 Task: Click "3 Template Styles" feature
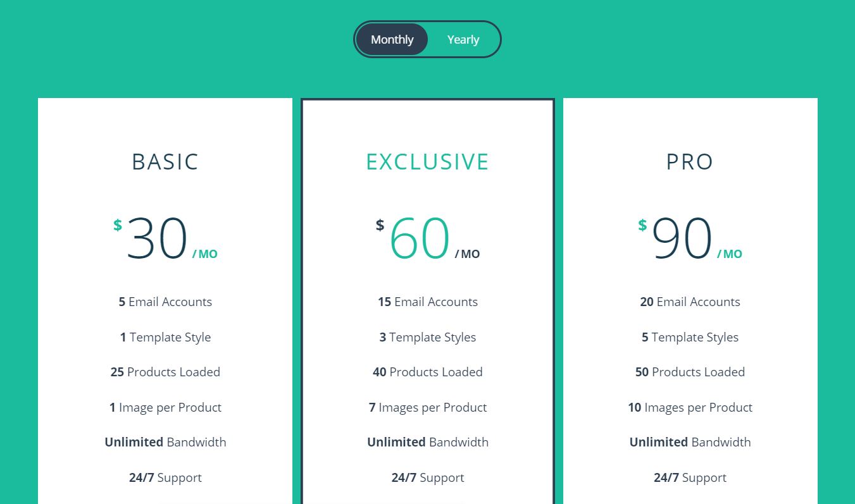[x=428, y=337]
